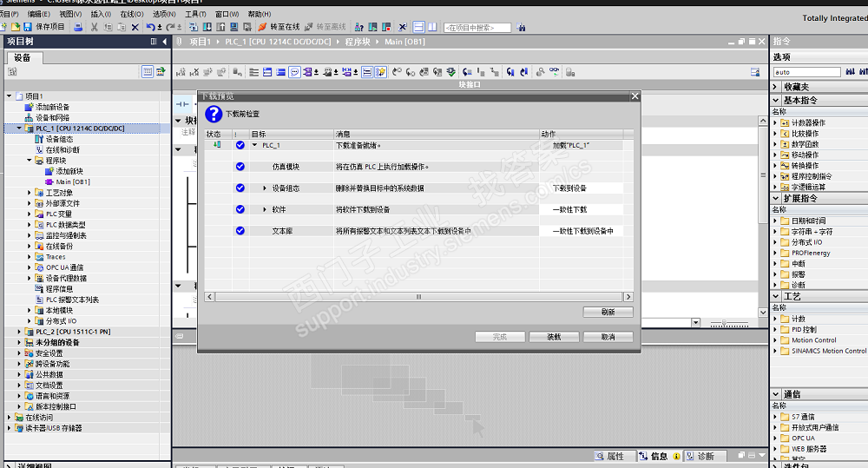Click the undo arrow icon
868x468 pixels.
[x=150, y=27]
